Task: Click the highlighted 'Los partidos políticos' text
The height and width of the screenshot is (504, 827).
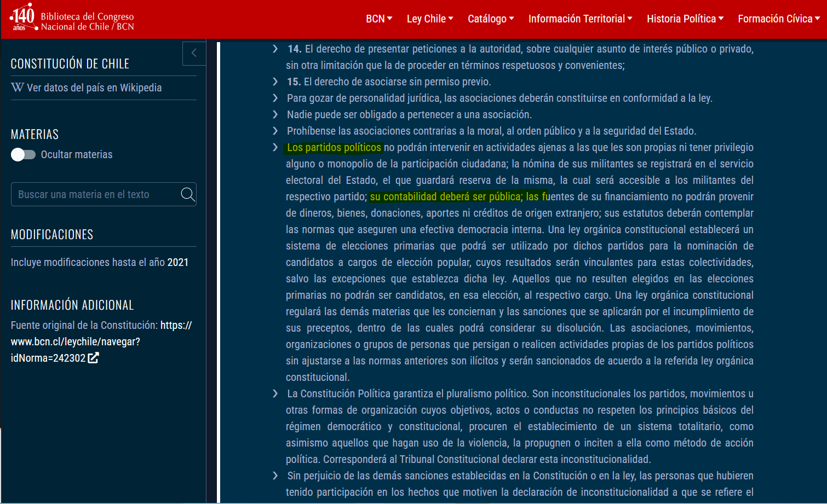Action: coord(334,148)
